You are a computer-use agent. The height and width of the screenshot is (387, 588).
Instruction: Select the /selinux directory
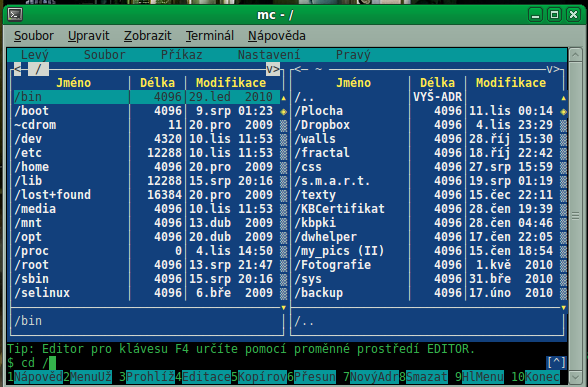click(x=147, y=293)
